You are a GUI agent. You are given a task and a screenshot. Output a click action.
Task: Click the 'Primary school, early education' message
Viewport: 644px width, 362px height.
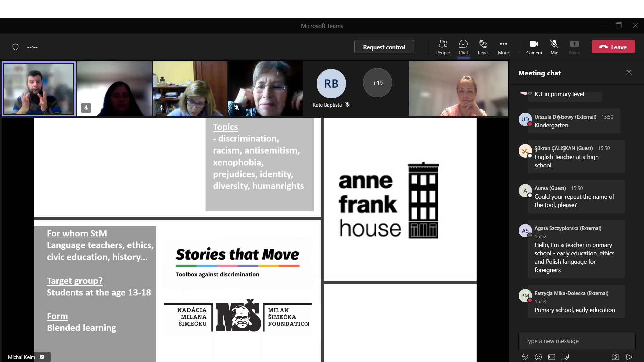coord(575,310)
